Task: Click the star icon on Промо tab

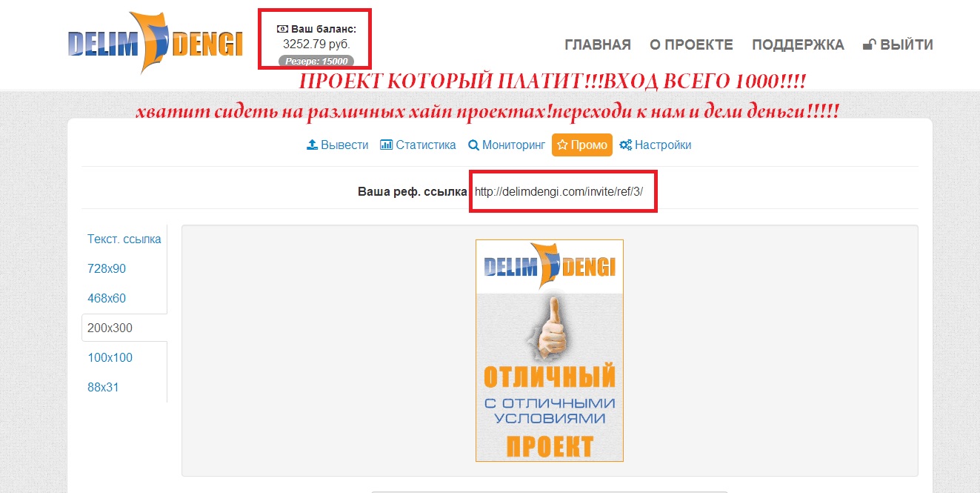Action: (x=562, y=145)
